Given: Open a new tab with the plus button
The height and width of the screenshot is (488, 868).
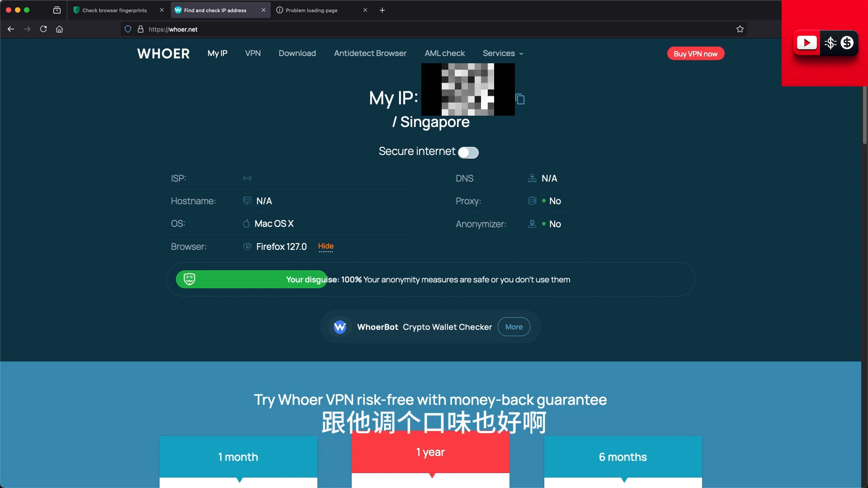Looking at the screenshot, I should coord(382,10).
